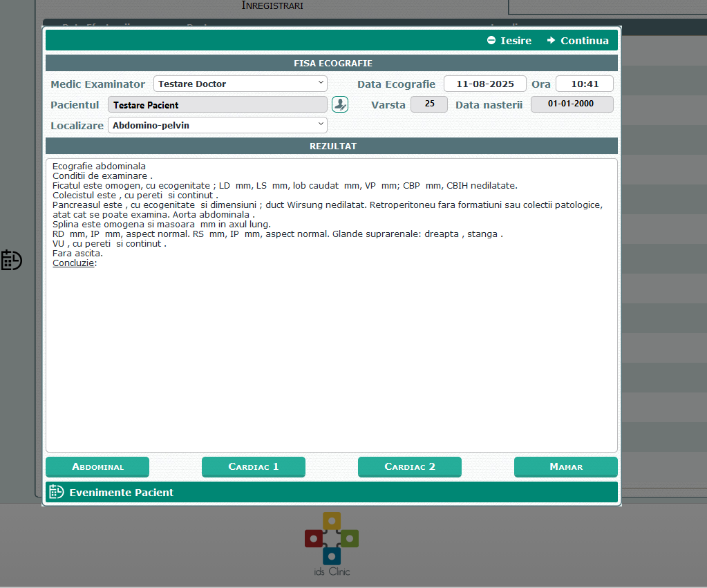Screen dimensions: 707x588
Task: Click the Pacientul name field
Action: pos(218,104)
